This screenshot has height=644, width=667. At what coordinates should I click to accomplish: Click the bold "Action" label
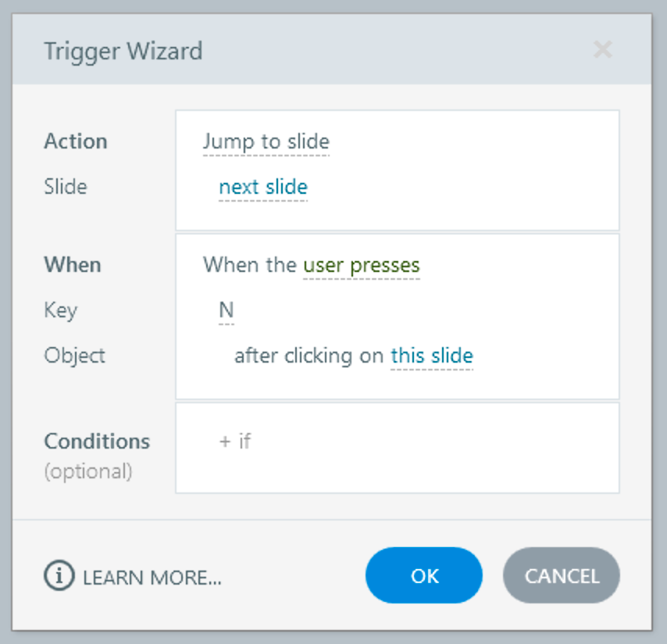(76, 142)
